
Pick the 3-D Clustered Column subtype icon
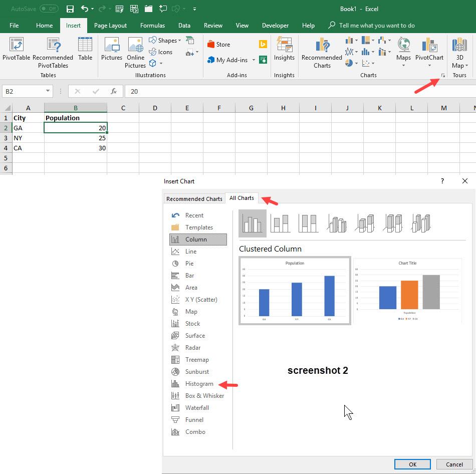337,223
